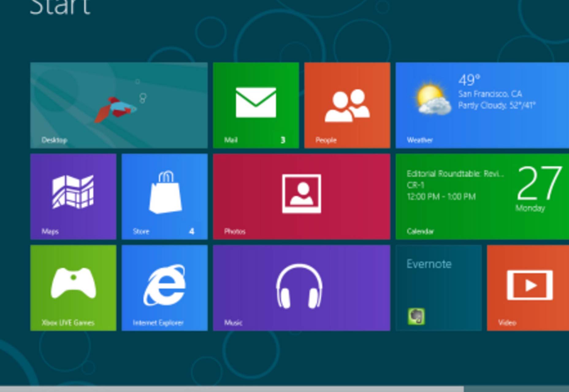
Task: Open the Desktop tile with fish
Action: coord(119,105)
